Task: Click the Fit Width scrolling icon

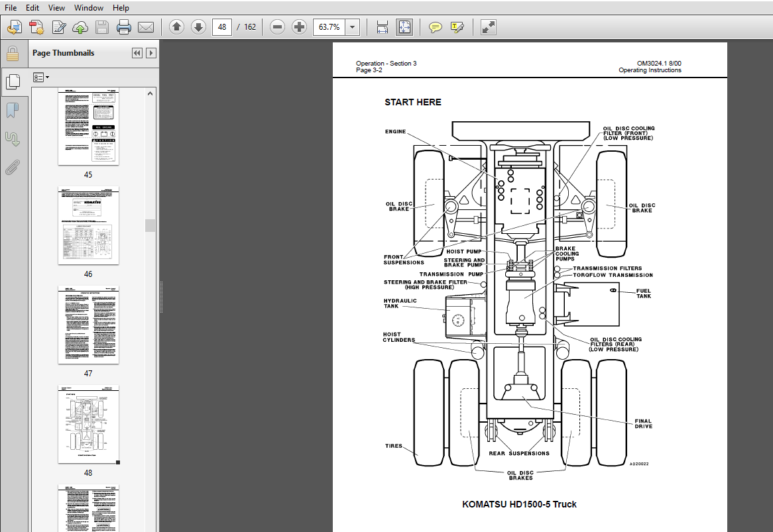Action: (x=383, y=27)
